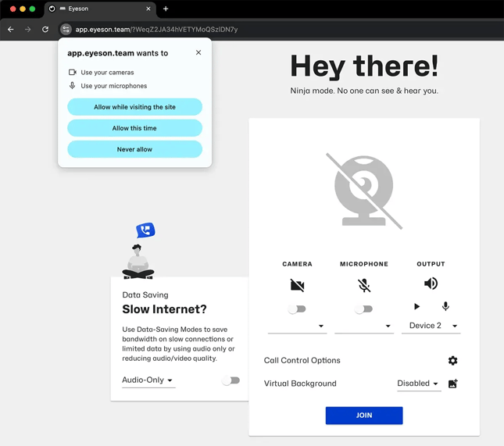Click the browser forward arrow
The height and width of the screenshot is (446, 504).
point(28,29)
